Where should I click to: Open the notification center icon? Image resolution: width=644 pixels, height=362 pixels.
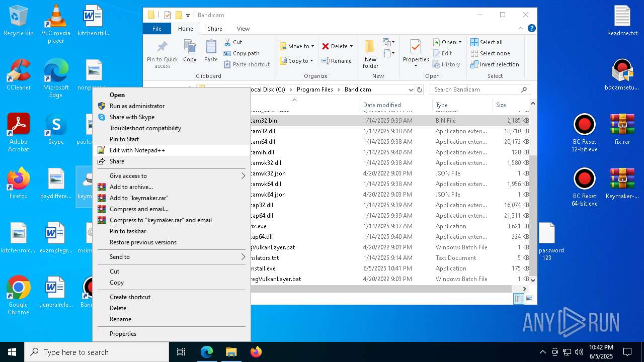tap(627, 352)
